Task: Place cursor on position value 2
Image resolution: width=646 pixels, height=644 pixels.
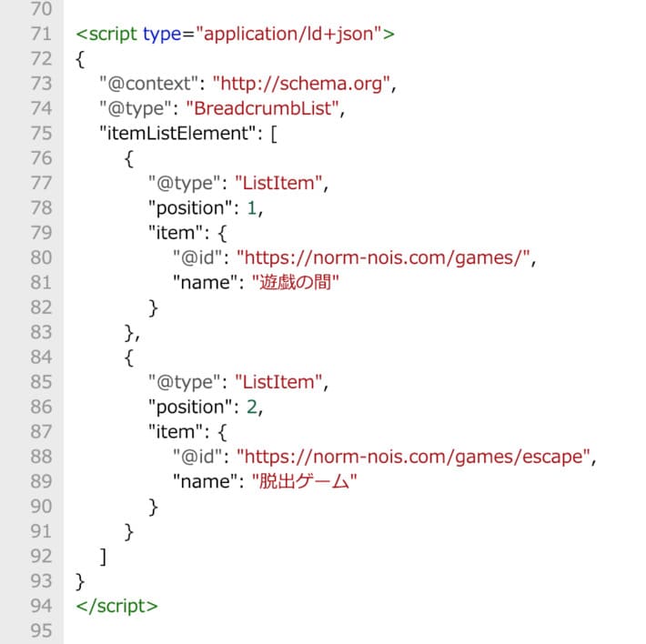Action: tap(252, 407)
